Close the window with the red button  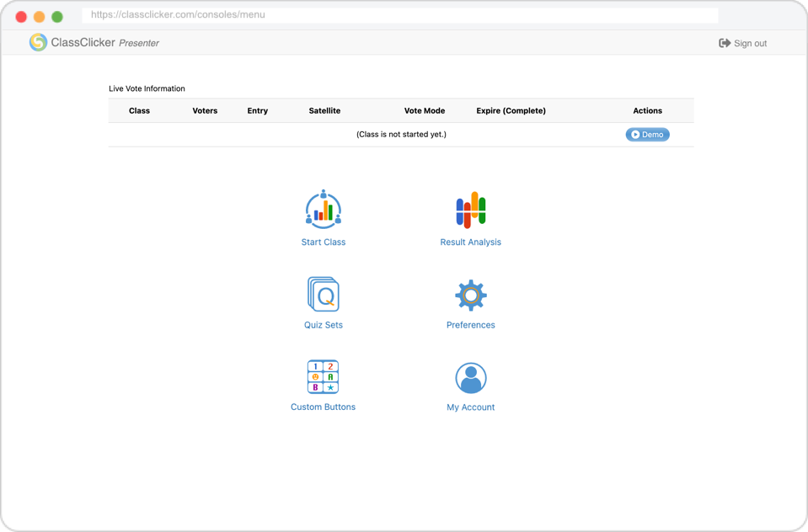click(x=21, y=17)
